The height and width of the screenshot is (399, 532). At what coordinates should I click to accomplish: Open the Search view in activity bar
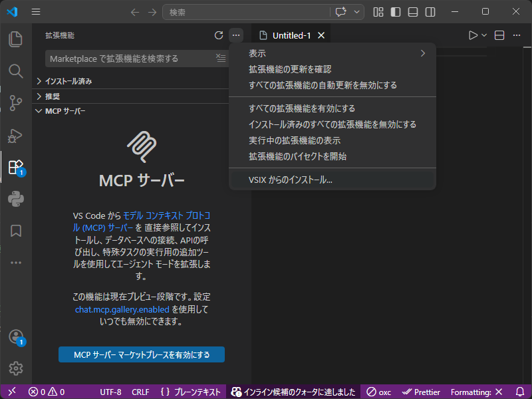click(x=15, y=71)
